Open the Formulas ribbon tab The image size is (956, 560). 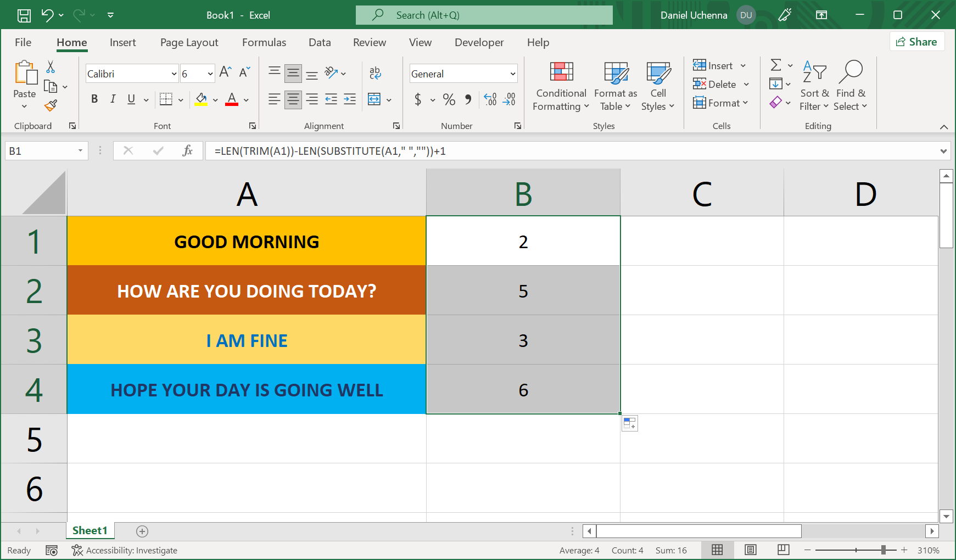(264, 42)
